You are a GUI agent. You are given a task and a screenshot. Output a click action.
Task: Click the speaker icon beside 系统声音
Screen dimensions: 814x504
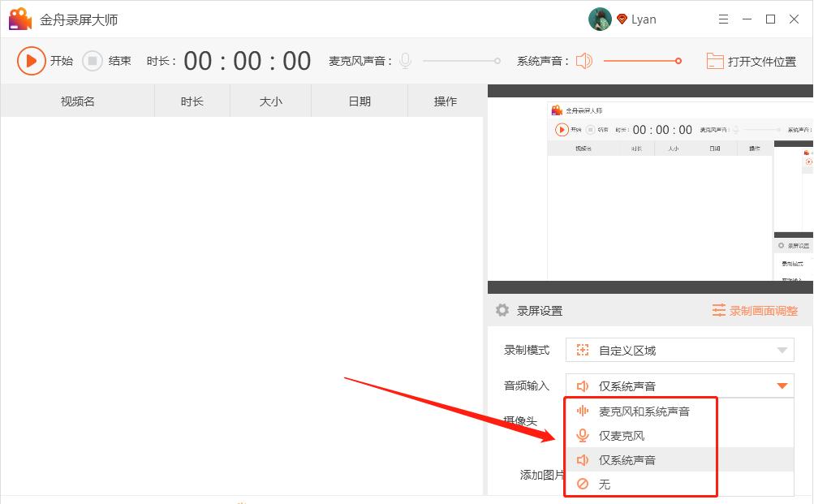coord(583,60)
